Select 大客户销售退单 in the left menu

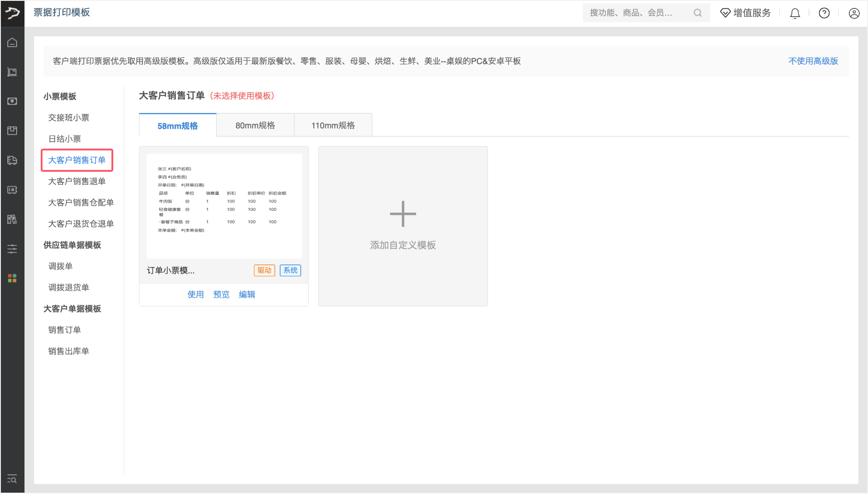[x=77, y=181]
